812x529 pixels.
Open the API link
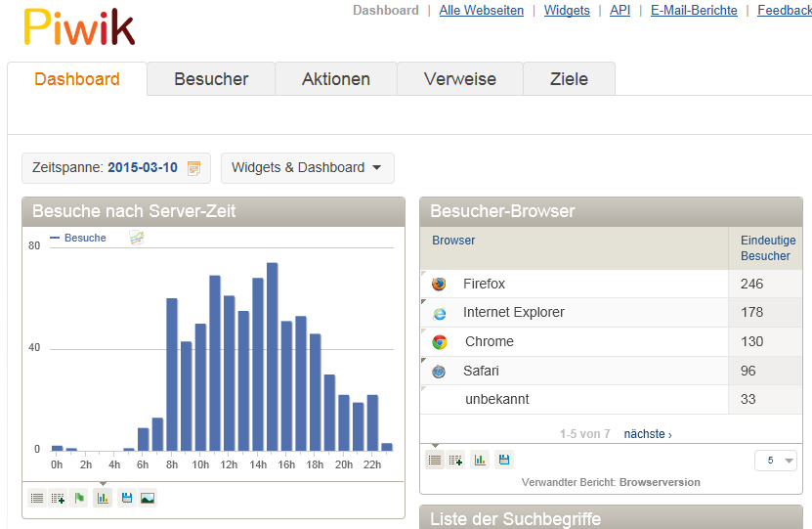coord(620,11)
